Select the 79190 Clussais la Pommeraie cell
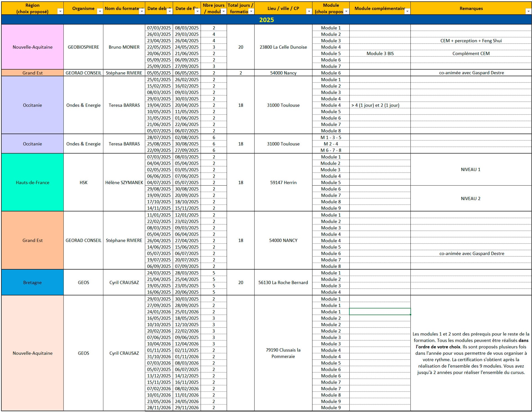This screenshot has width=532, height=412. tap(283, 353)
